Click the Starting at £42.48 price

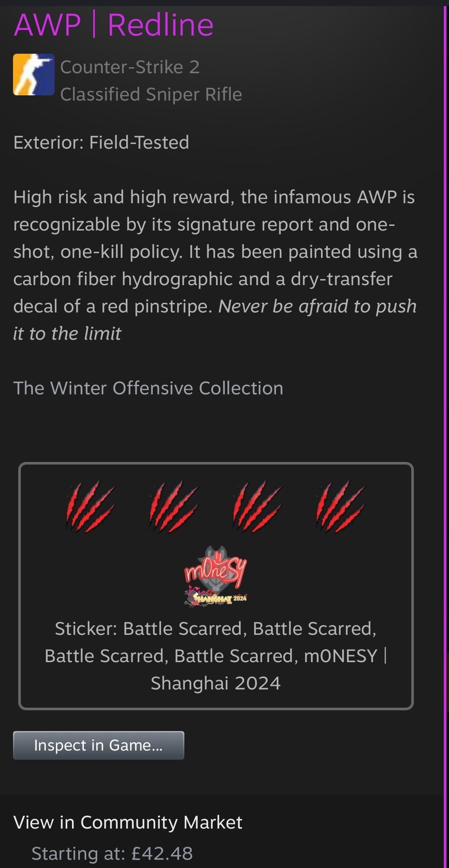pyautogui.click(x=112, y=854)
